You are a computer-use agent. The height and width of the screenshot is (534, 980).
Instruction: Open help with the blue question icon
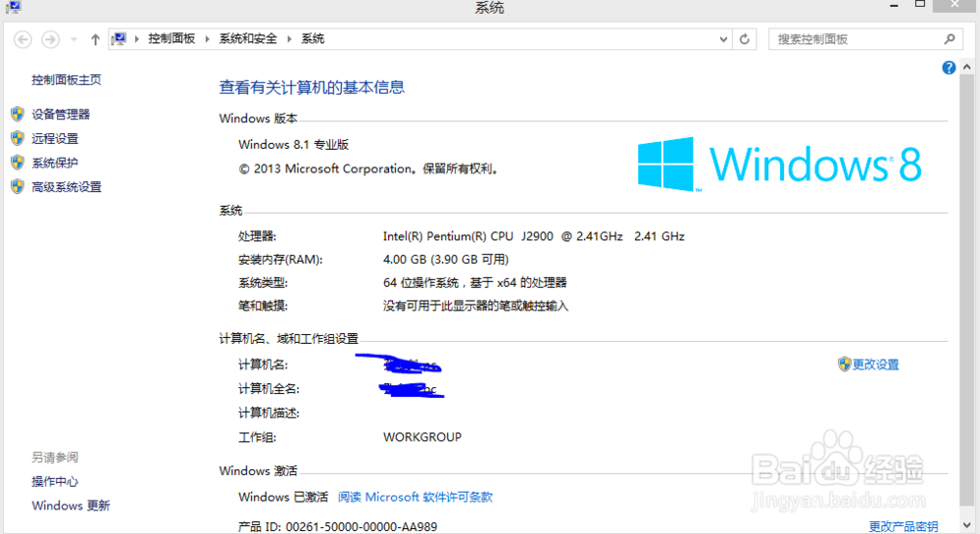949,68
